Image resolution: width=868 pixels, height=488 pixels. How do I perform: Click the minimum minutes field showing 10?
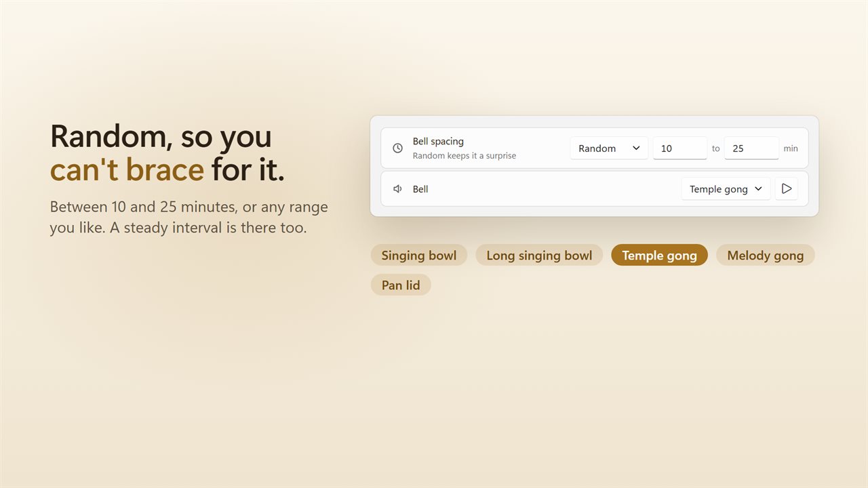(680, 148)
